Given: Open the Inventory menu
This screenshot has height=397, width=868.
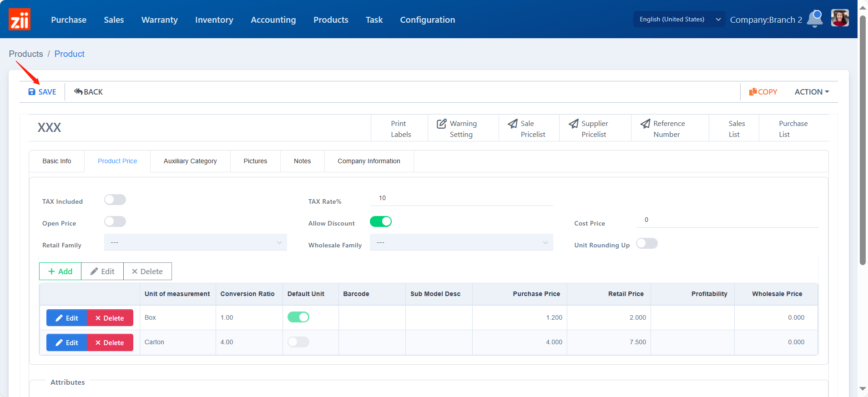Looking at the screenshot, I should click(x=214, y=20).
